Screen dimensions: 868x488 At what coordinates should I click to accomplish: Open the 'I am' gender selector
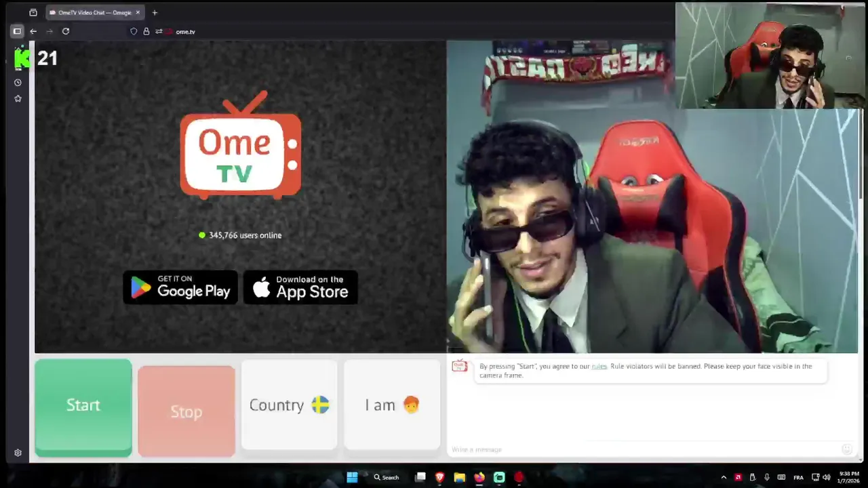tap(392, 405)
